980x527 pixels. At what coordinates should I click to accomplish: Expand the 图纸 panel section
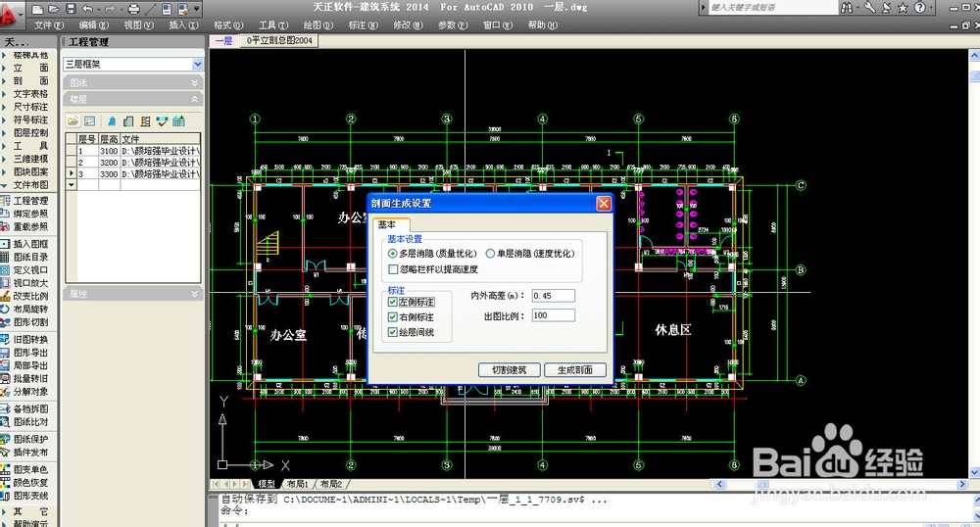click(x=194, y=82)
